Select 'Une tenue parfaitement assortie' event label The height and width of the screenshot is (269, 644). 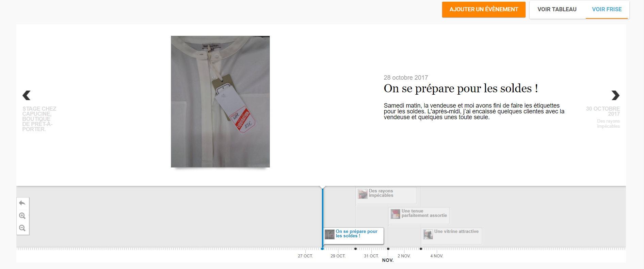[424, 213]
